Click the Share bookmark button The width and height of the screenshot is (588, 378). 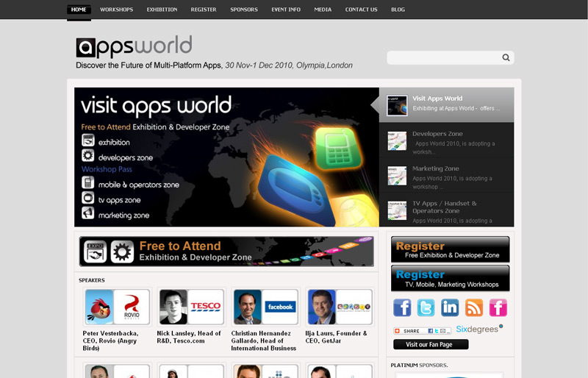pyautogui.click(x=422, y=331)
